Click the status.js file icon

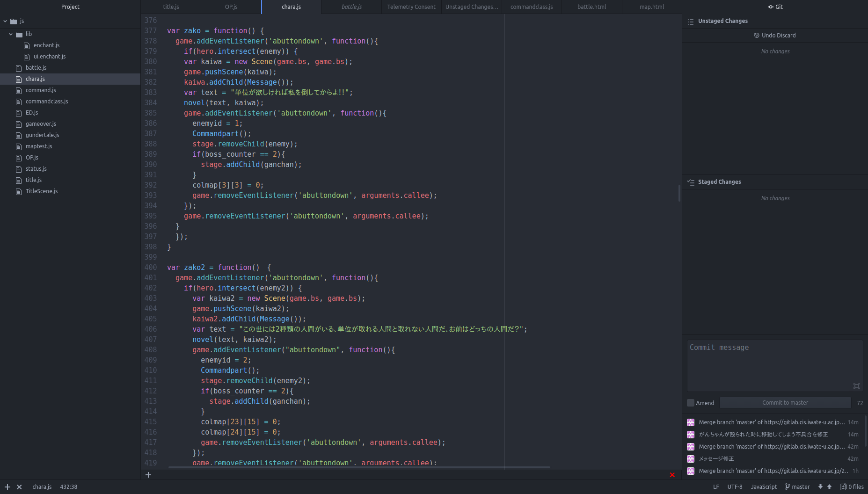click(x=19, y=169)
